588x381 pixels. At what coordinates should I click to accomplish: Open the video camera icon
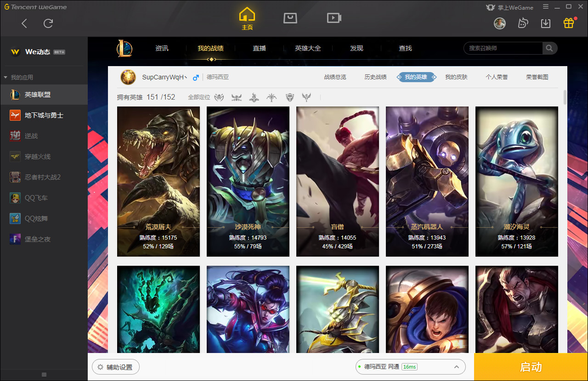point(334,18)
